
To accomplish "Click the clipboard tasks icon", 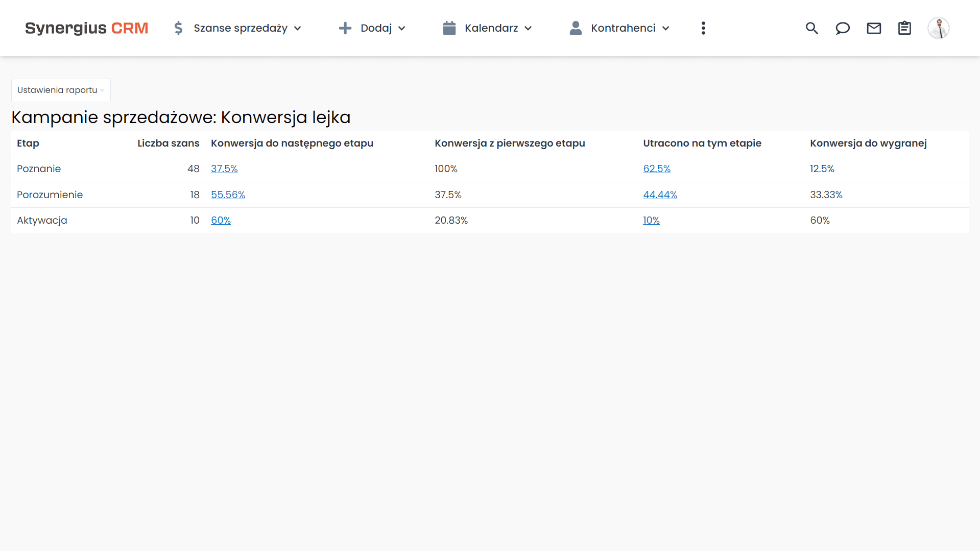I will click(904, 28).
